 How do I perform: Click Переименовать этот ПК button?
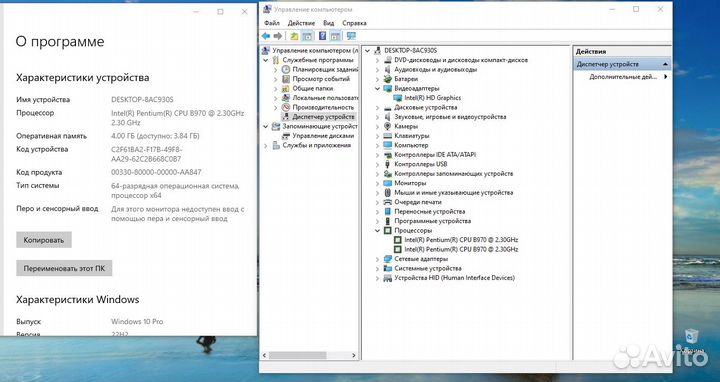point(64,268)
